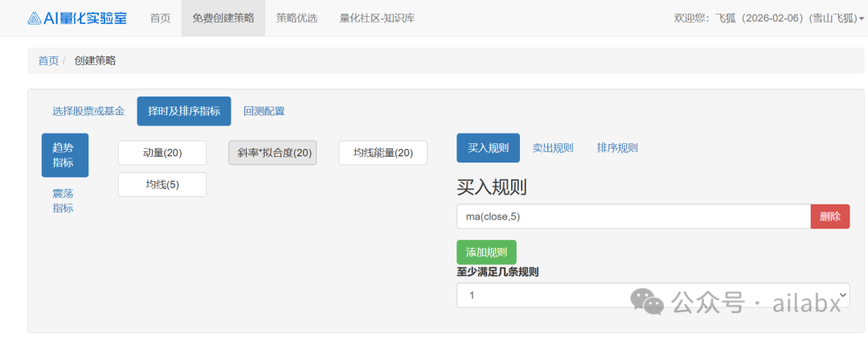Screen dimensions: 868x338
Task: Open 量化社区-知识库 menu item
Action: tap(377, 18)
